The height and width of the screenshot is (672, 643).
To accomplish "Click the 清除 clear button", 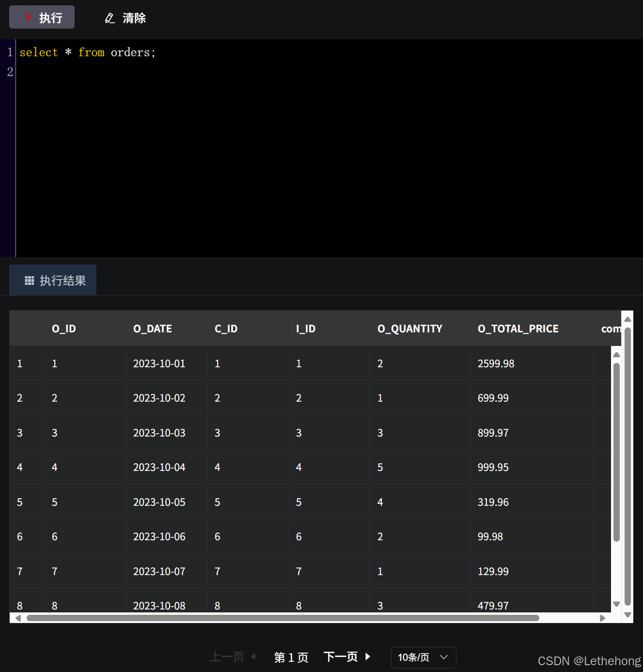I will pyautogui.click(x=125, y=18).
